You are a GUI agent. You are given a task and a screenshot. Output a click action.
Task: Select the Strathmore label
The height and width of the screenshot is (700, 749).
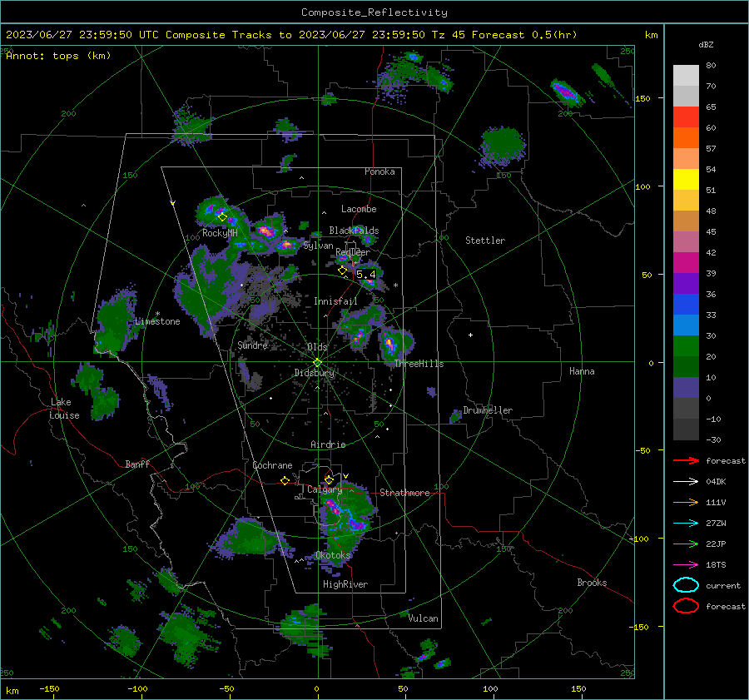click(404, 493)
